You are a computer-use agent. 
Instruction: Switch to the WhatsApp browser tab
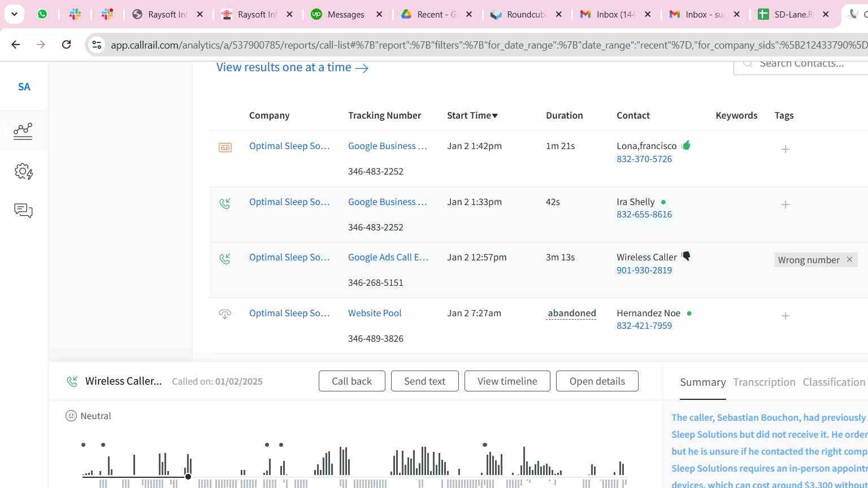pyautogui.click(x=42, y=14)
